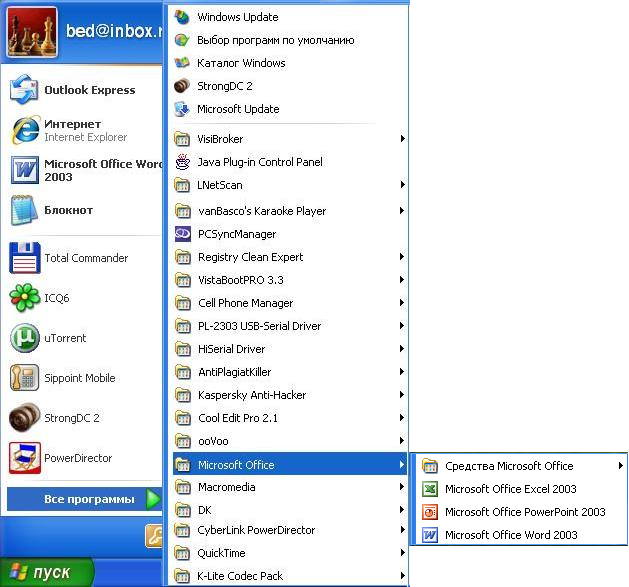Screen dimensions: 629x587
Task: Click the Windows flag logo on пуск
Action: pyautogui.click(x=19, y=571)
